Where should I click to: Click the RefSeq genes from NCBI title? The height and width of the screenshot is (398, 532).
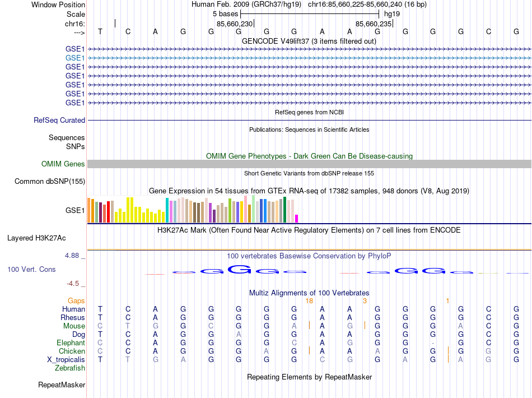[310, 113]
